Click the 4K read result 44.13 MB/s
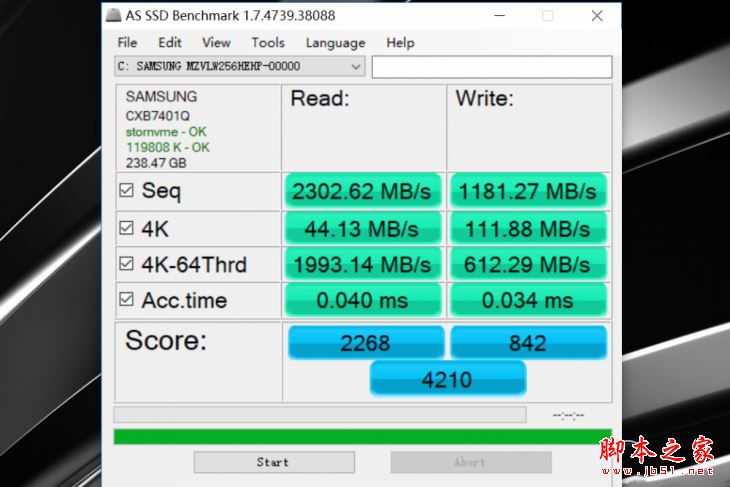Viewport: 730px width, 487px height. [362, 228]
